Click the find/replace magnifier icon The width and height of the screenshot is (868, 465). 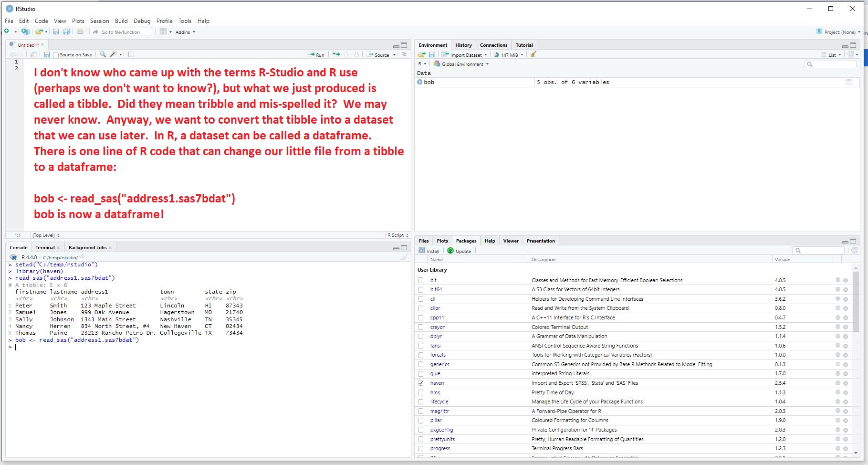coord(103,55)
